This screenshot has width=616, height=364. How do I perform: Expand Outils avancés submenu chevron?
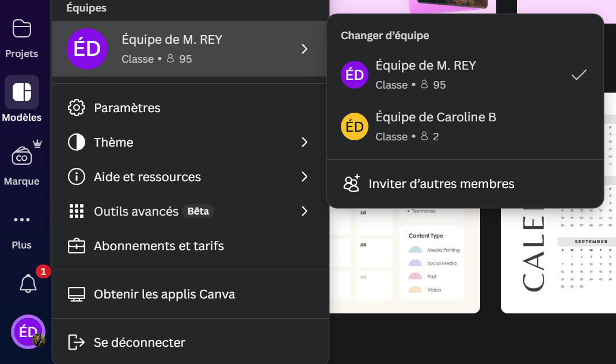pyautogui.click(x=305, y=211)
